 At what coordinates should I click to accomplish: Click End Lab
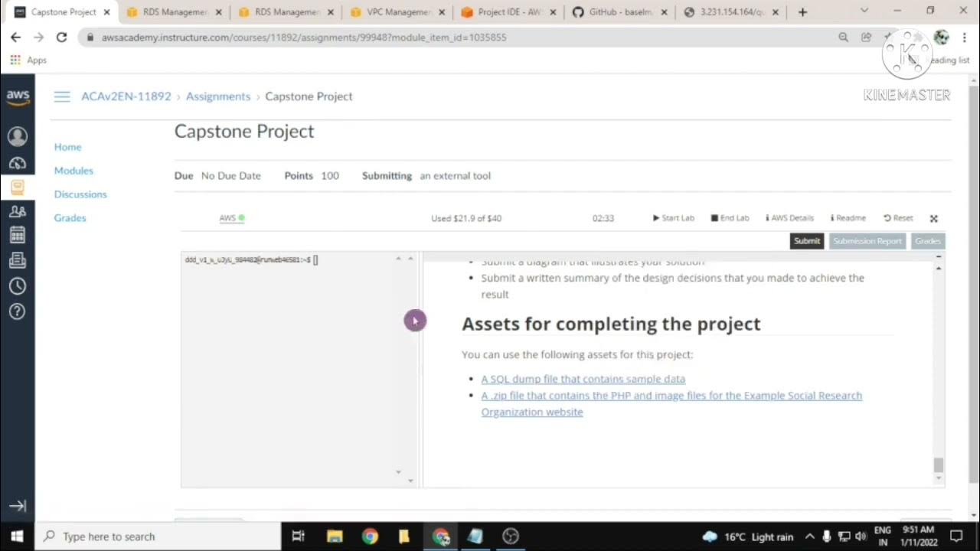coord(730,218)
